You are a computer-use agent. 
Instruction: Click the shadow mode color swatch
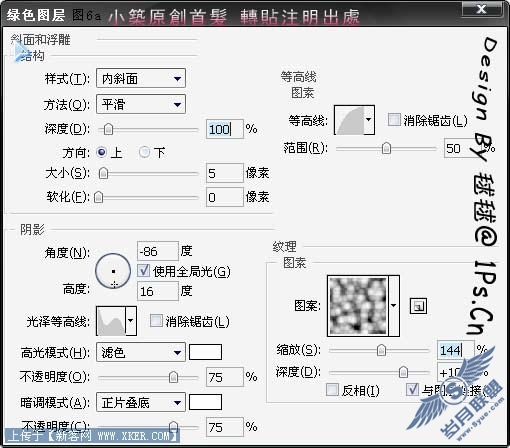point(205,402)
